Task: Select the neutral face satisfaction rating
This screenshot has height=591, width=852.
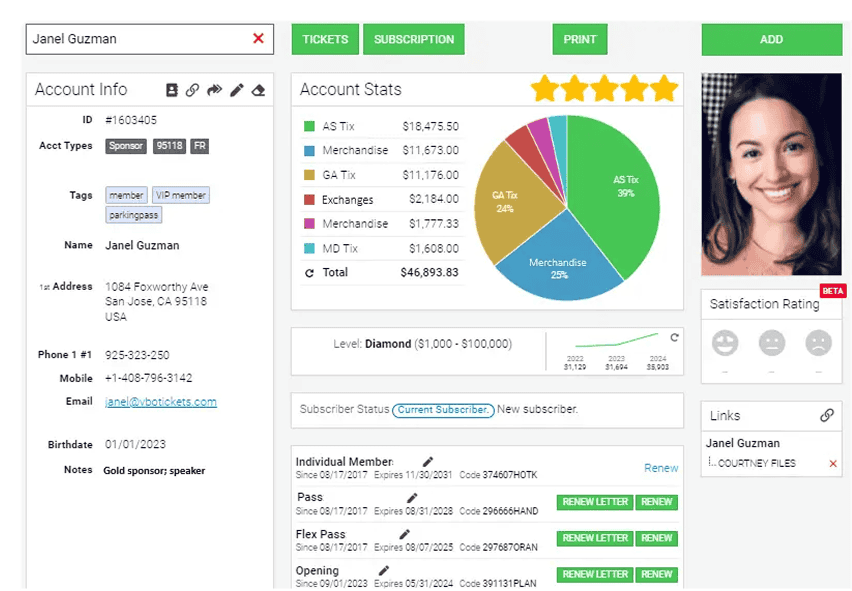Action: [x=772, y=343]
